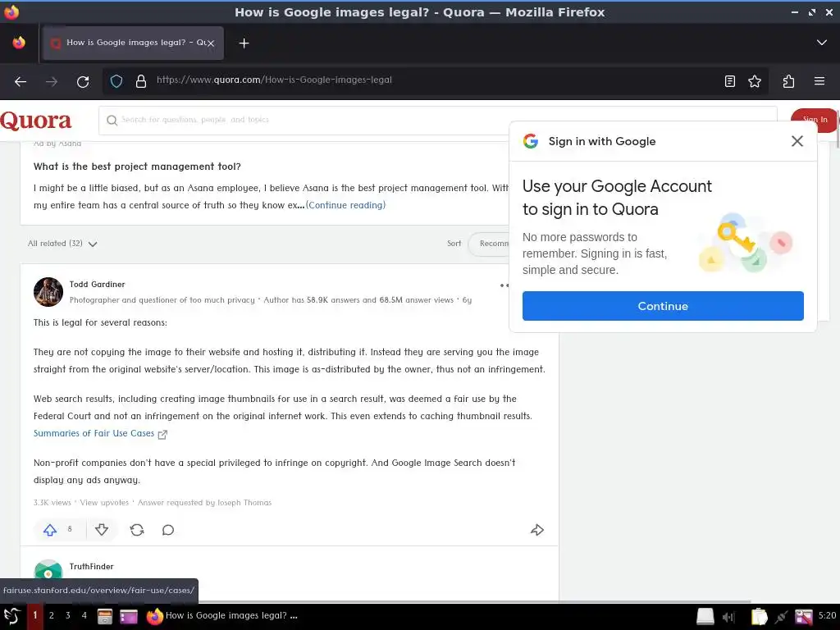Switch to workspace 4 in taskbar
The image size is (840, 630).
coord(84,615)
